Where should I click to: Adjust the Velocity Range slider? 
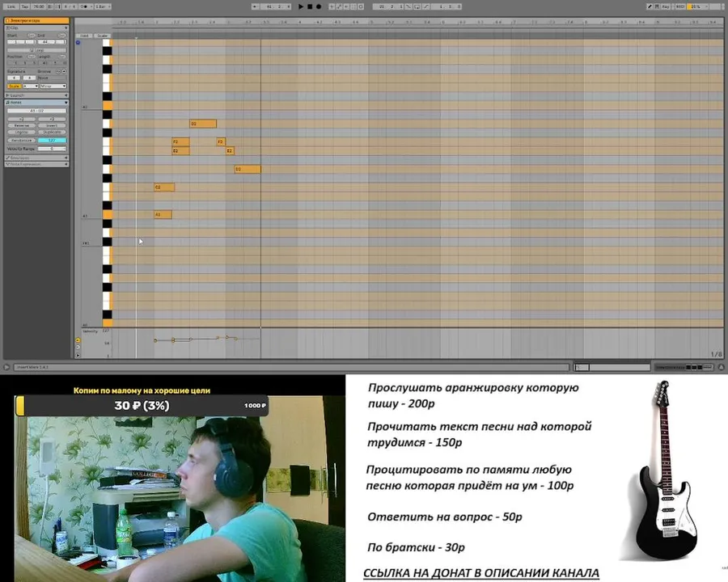pos(52,149)
